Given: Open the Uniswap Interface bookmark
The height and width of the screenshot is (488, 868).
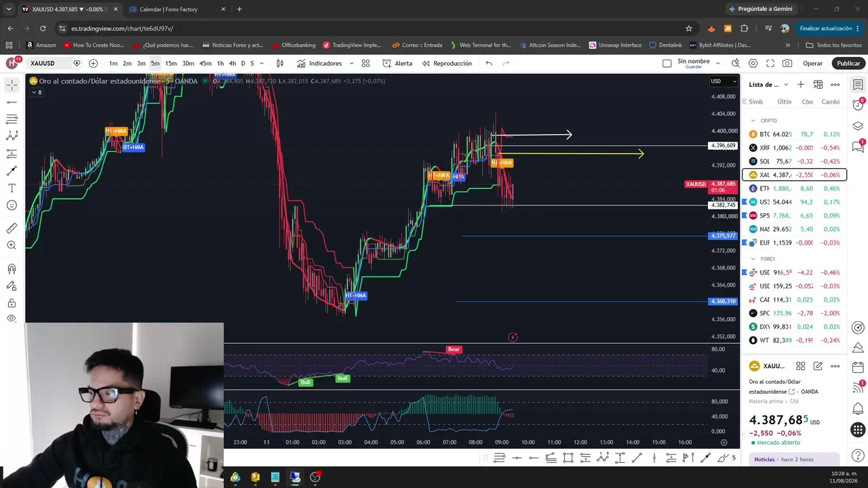Looking at the screenshot, I should click(616, 45).
